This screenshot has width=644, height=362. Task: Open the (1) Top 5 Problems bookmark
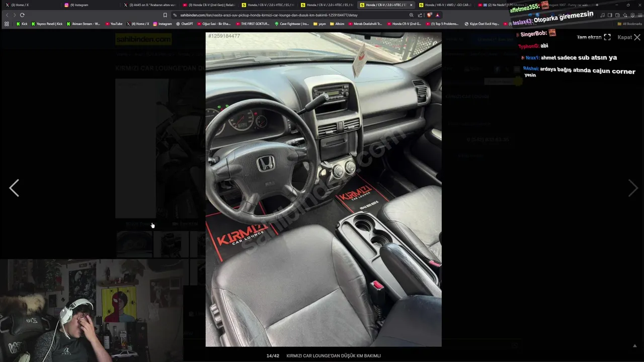(x=442, y=24)
